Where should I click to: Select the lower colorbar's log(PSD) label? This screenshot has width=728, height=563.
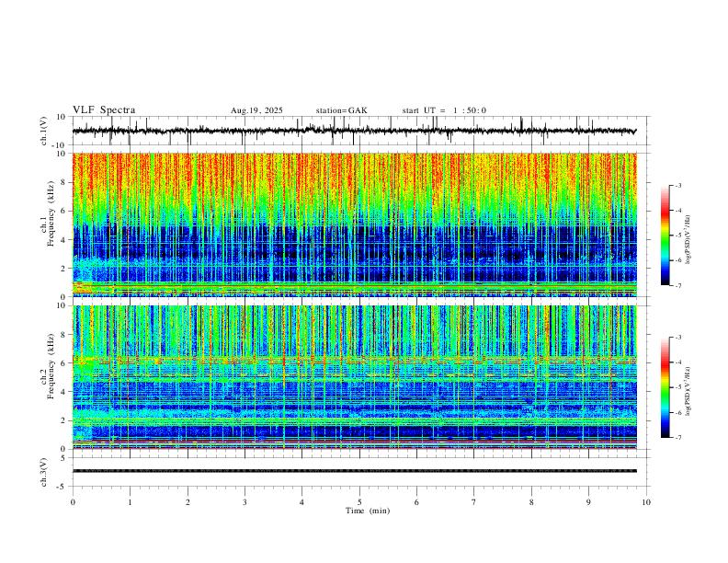point(688,392)
